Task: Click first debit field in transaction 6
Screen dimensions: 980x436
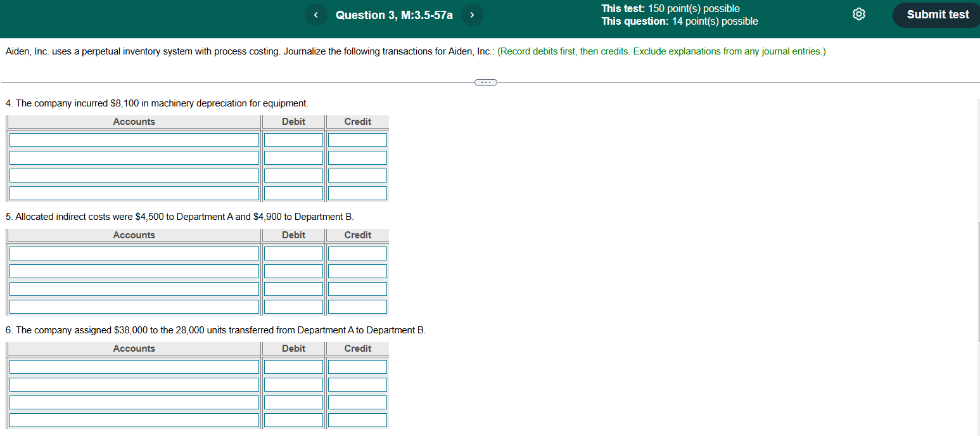Action: coord(293,367)
